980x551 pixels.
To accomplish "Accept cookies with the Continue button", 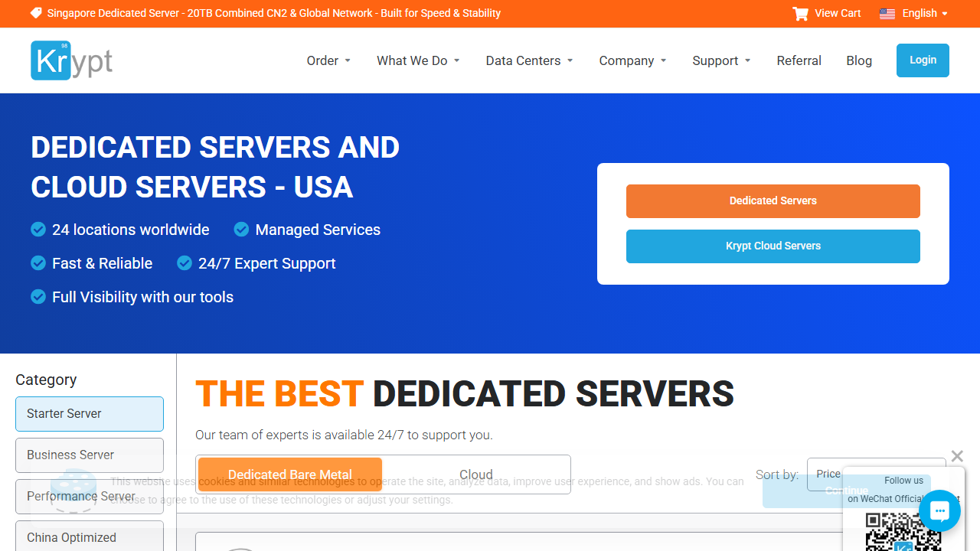I will point(847,491).
